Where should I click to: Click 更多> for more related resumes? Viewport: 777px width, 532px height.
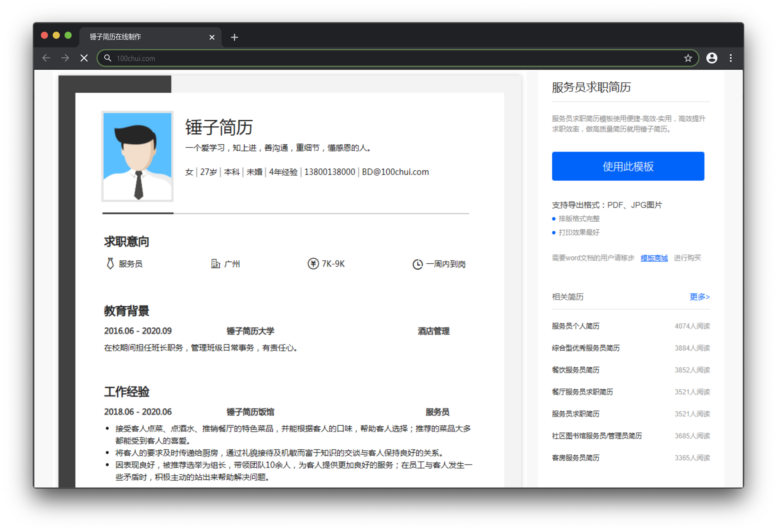[699, 296]
